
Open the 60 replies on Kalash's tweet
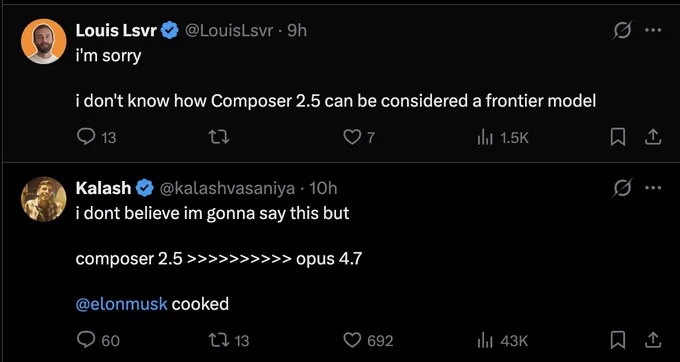98,340
